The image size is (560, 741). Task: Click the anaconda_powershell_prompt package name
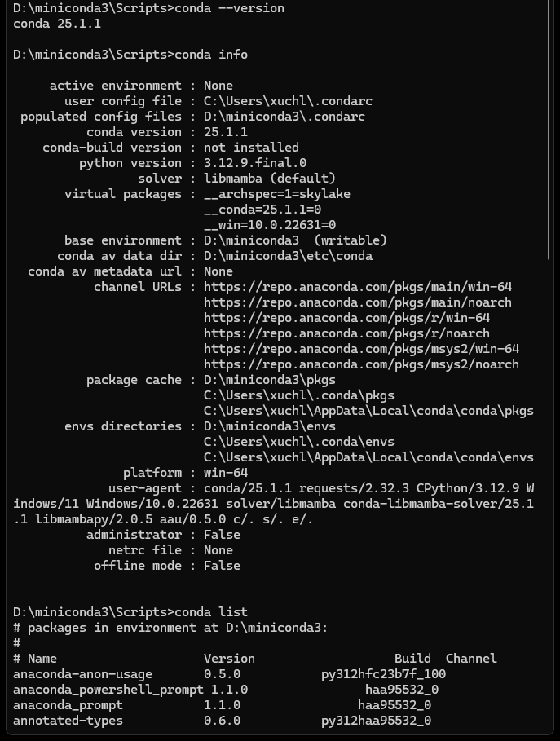click(x=108, y=690)
